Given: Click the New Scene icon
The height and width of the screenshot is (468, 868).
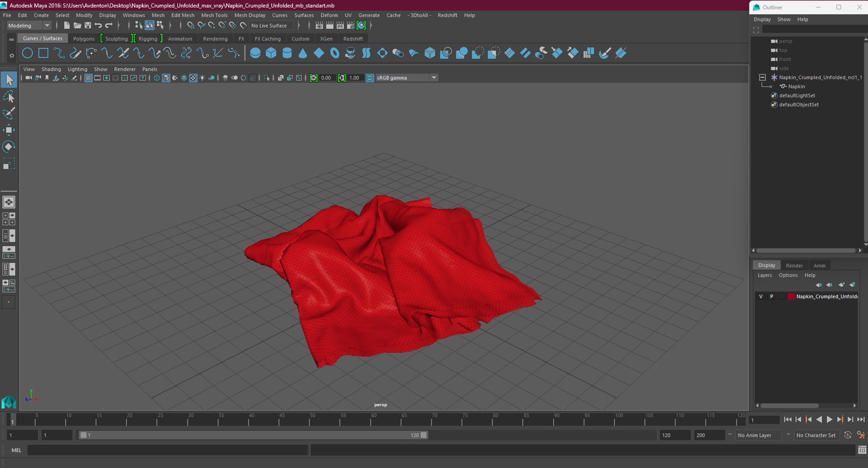Looking at the screenshot, I should [x=66, y=26].
